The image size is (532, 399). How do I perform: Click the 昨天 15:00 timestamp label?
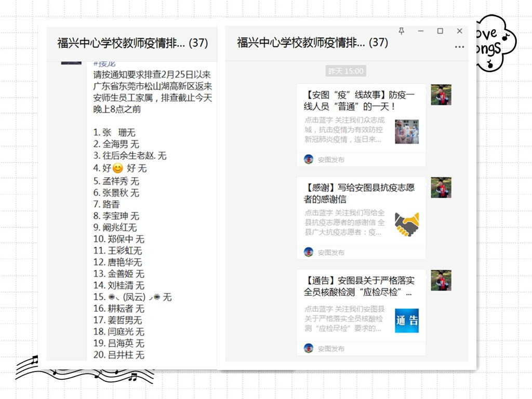point(346,71)
